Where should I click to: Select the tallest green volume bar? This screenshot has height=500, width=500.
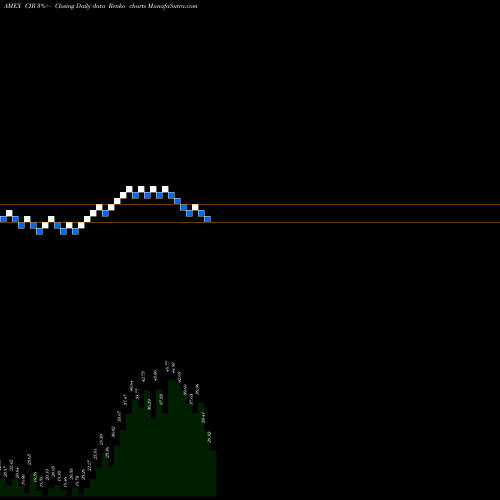pyautogui.click(x=171, y=438)
